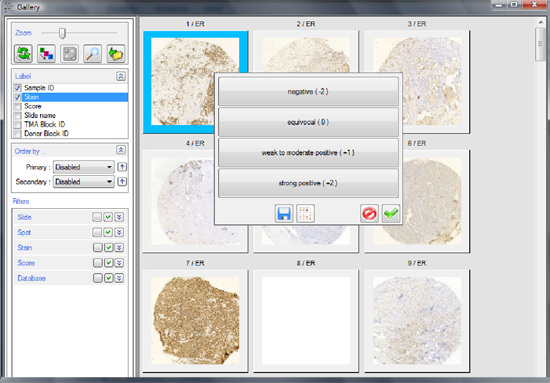Click the folder with green arrow icon
550x383 pixels.
[x=116, y=54]
